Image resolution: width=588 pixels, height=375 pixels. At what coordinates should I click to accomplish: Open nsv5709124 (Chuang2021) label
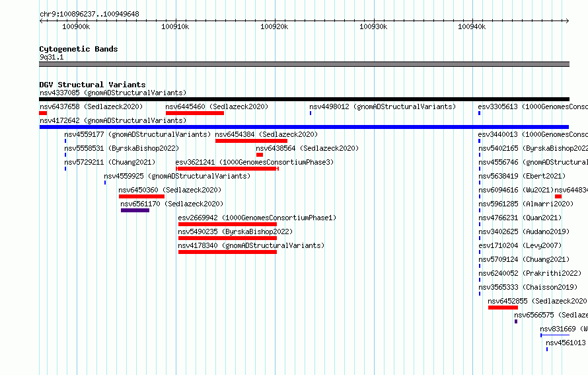(x=524, y=259)
